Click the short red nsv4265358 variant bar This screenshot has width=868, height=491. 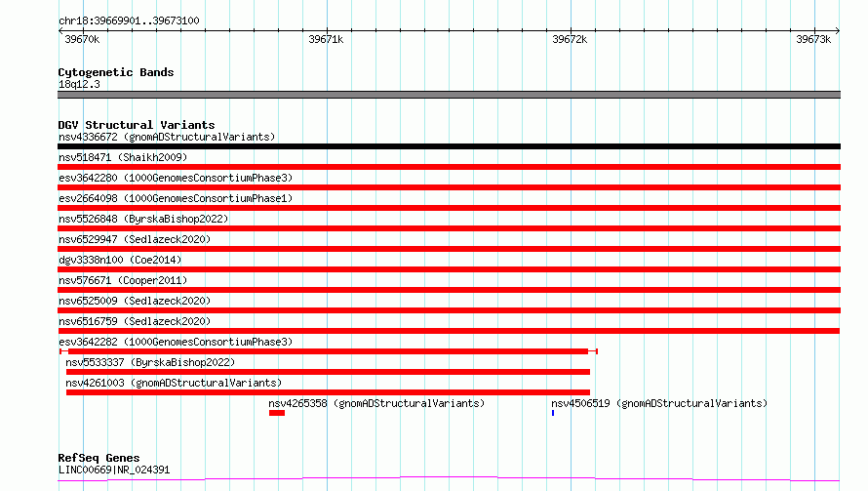click(x=277, y=413)
